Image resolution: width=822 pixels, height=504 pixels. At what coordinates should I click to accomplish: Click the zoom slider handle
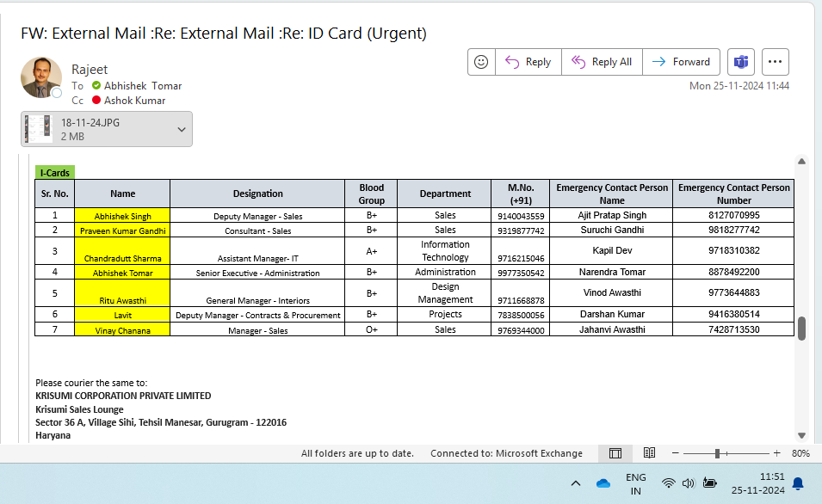716,453
